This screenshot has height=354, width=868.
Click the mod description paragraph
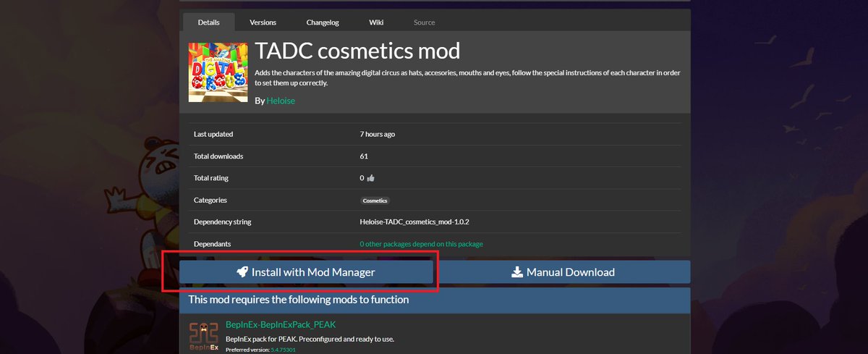coord(467,78)
